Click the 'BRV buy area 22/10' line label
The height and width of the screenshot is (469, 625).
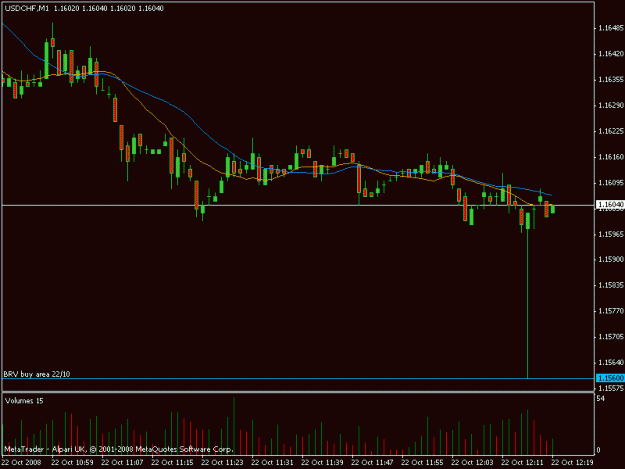click(37, 374)
